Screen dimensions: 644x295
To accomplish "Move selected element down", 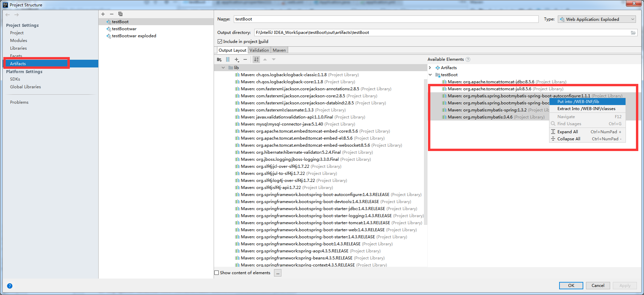I will coord(274,59).
